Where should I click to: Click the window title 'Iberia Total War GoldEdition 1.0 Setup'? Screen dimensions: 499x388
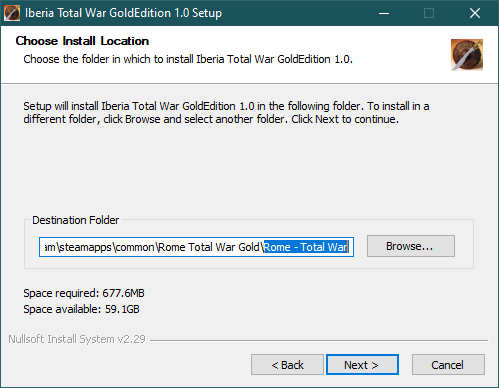pos(123,13)
